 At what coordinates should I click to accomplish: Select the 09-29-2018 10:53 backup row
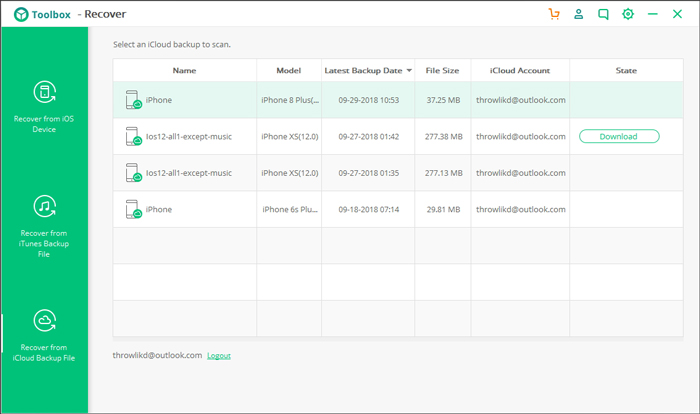point(398,100)
